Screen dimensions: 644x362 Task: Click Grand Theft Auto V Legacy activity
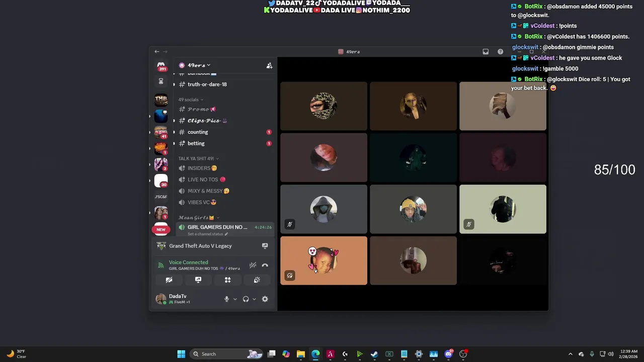(x=200, y=246)
